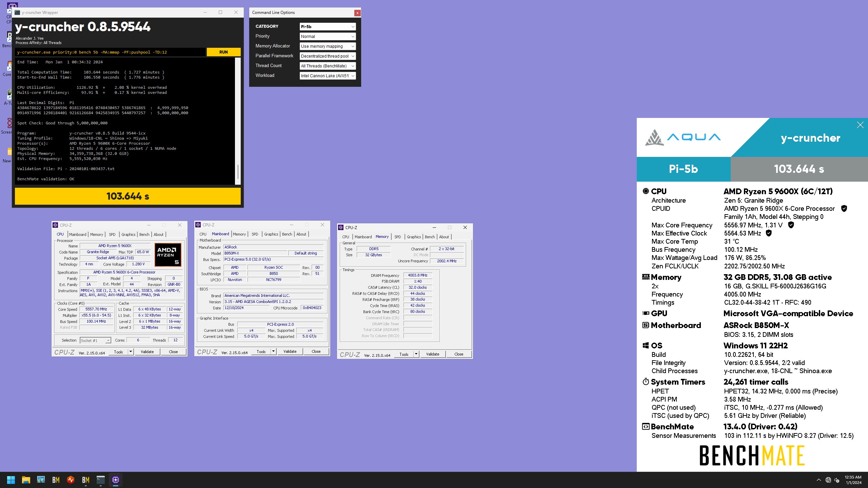
Task: Click the Windows OS icon in BenchMate panel
Action: pos(646,345)
